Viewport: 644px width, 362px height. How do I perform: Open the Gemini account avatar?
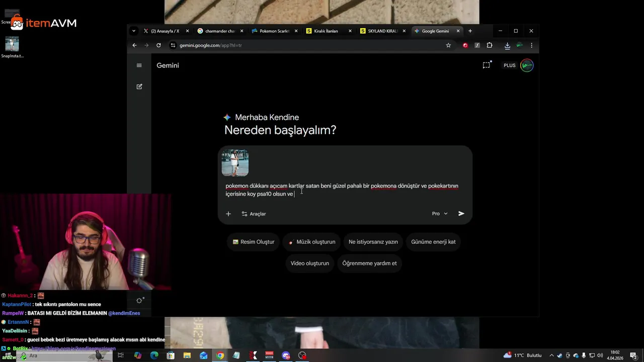point(527,65)
